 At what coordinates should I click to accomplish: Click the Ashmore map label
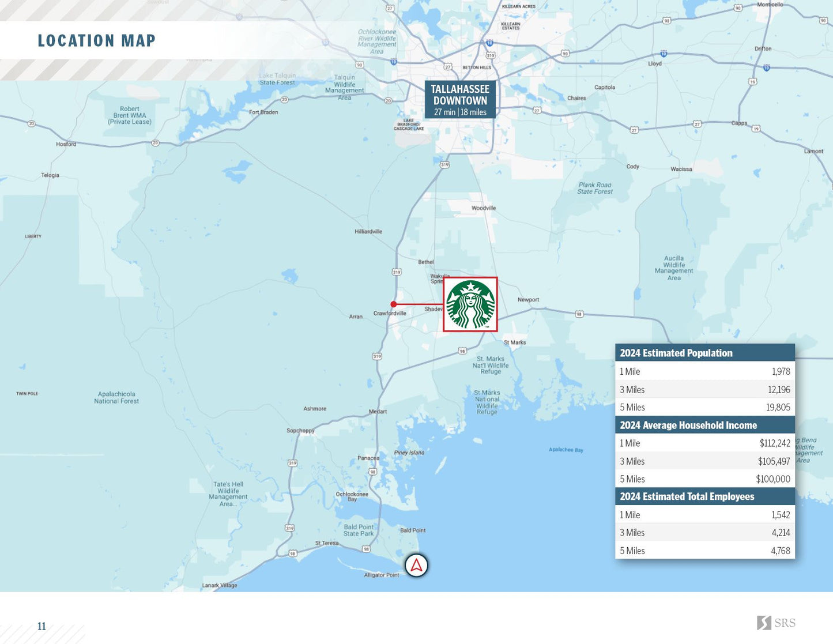(315, 409)
